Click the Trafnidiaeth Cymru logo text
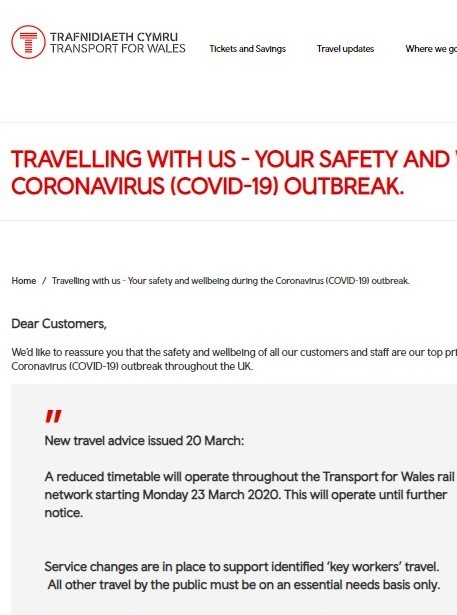 [114, 37]
